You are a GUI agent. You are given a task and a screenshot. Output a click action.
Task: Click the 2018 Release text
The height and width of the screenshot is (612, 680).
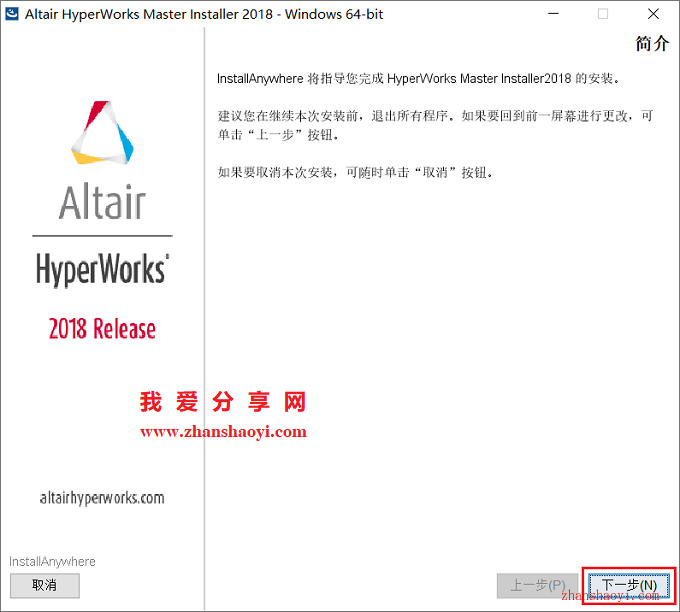click(102, 328)
